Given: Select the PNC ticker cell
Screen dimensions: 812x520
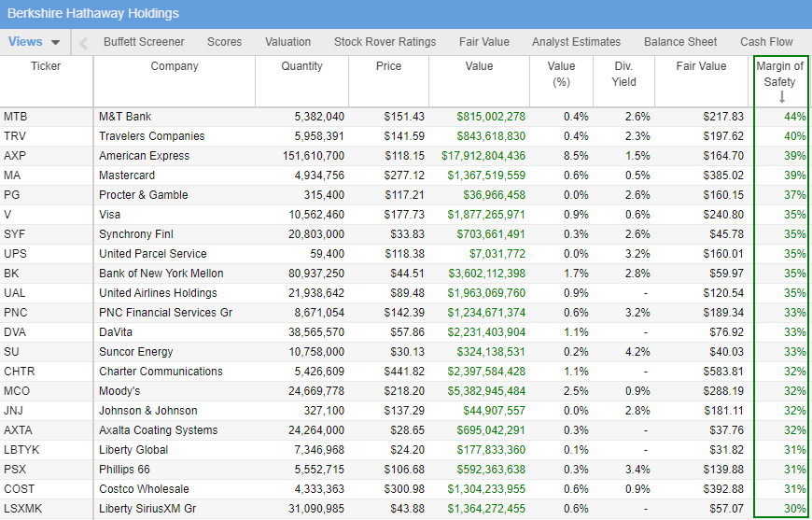Looking at the screenshot, I should pyautogui.click(x=16, y=313).
